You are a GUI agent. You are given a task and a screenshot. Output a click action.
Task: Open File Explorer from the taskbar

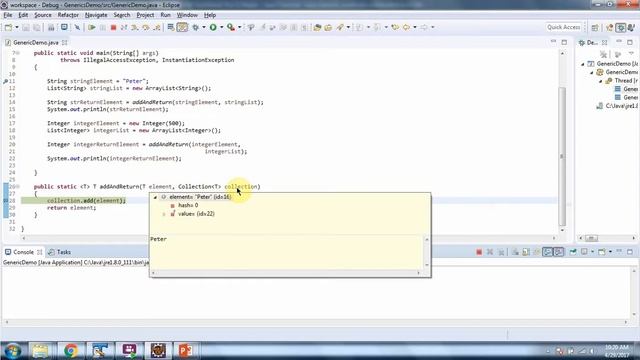coord(40,350)
